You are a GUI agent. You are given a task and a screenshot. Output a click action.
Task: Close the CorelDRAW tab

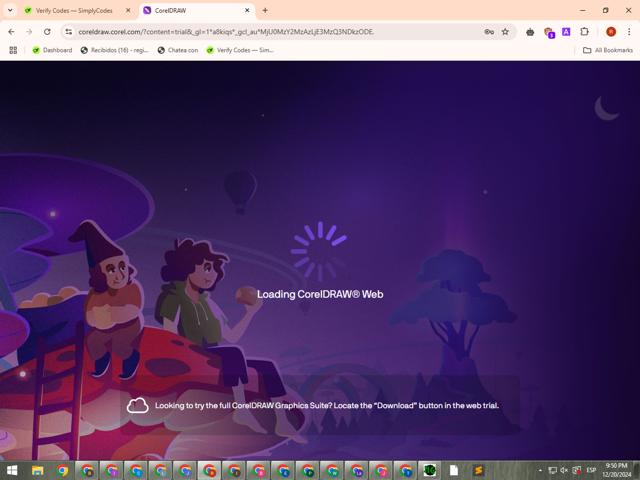pyautogui.click(x=247, y=11)
